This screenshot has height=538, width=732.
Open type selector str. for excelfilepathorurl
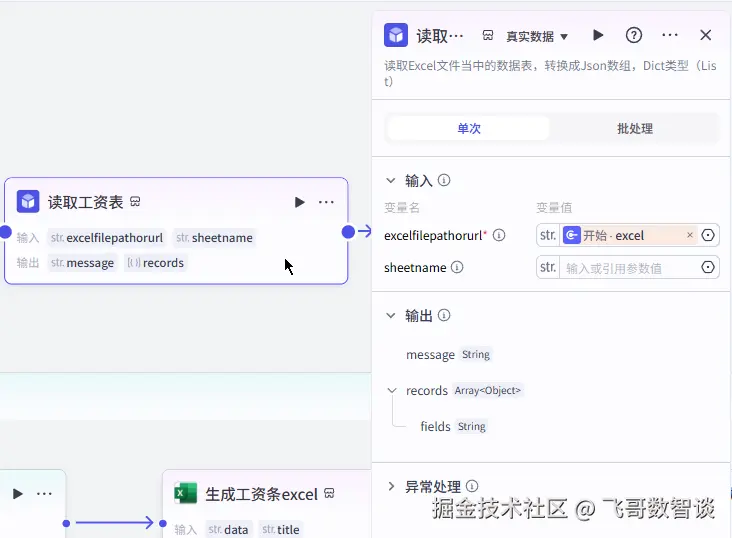pos(548,235)
